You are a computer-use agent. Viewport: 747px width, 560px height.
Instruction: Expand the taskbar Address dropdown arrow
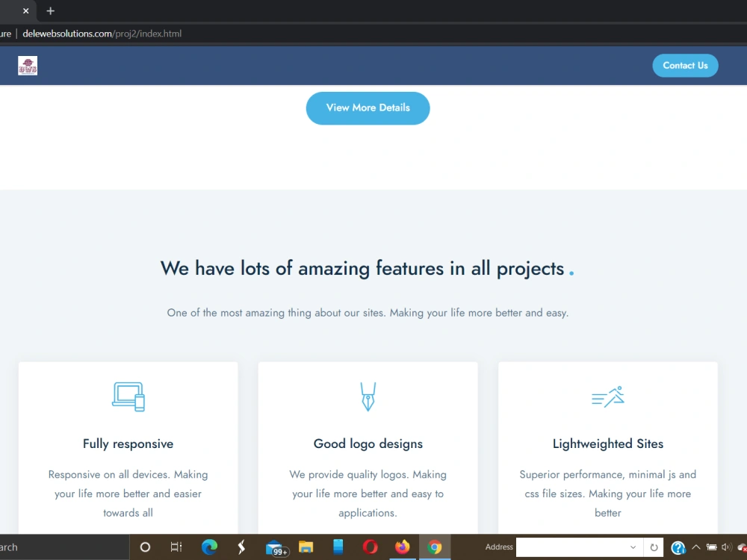click(x=633, y=547)
